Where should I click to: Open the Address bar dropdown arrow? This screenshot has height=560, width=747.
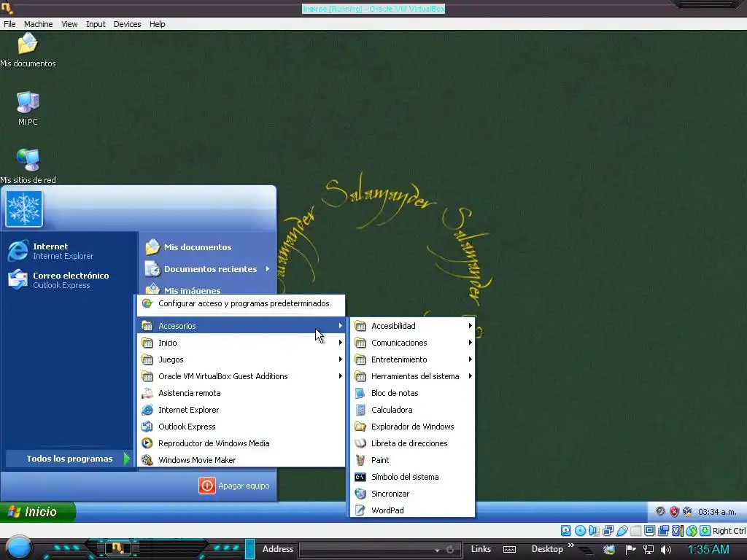click(437, 550)
